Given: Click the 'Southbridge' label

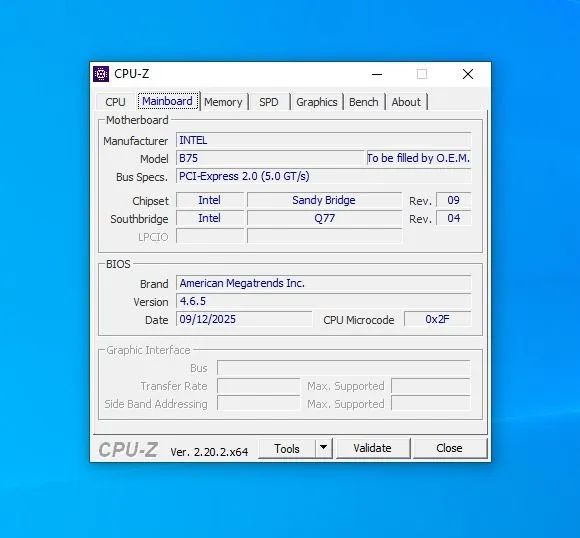Looking at the screenshot, I should 139,219.
